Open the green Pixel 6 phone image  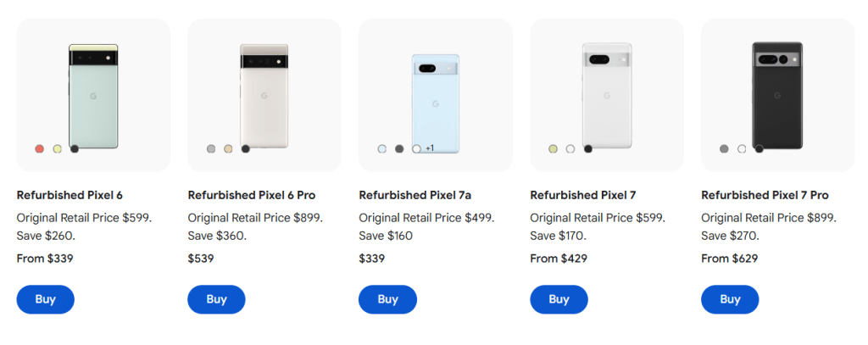(x=93, y=93)
